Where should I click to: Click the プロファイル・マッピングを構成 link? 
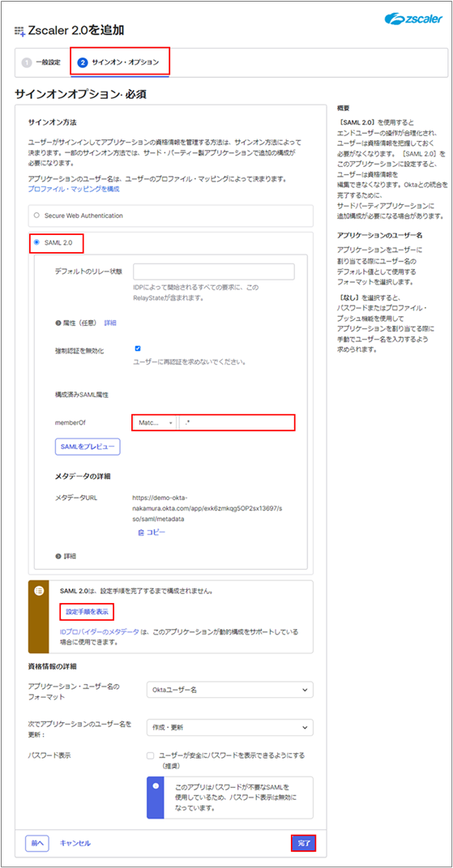[x=74, y=189]
